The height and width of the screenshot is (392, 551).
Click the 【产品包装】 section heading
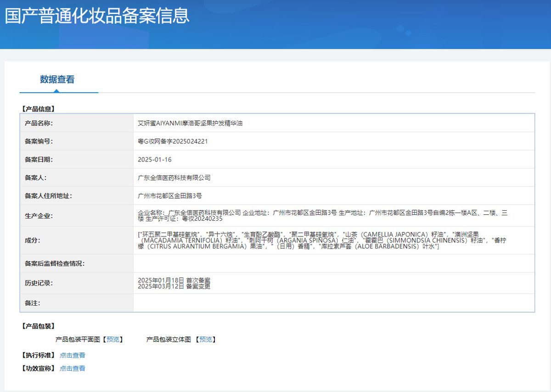pos(38,326)
